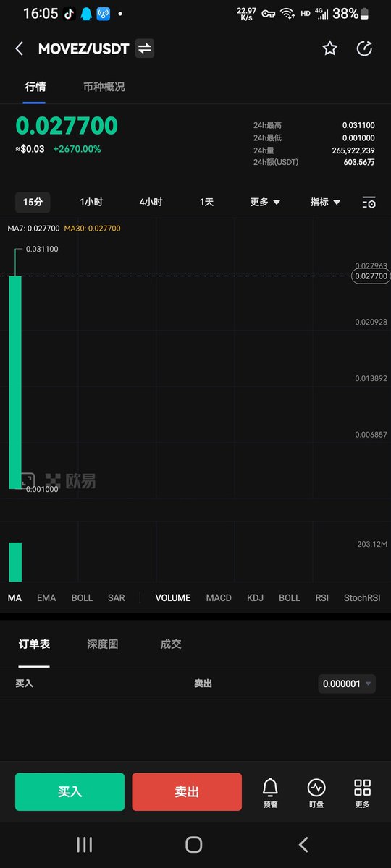Tap the Android home button

click(x=193, y=844)
